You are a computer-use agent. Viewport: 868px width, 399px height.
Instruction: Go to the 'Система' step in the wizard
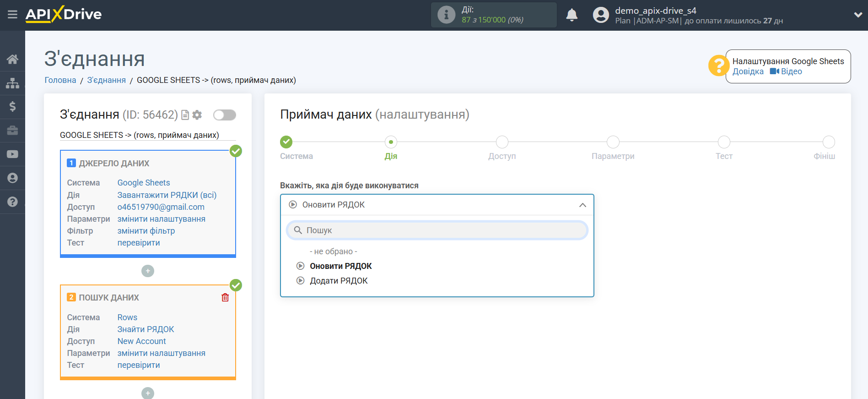pyautogui.click(x=286, y=142)
